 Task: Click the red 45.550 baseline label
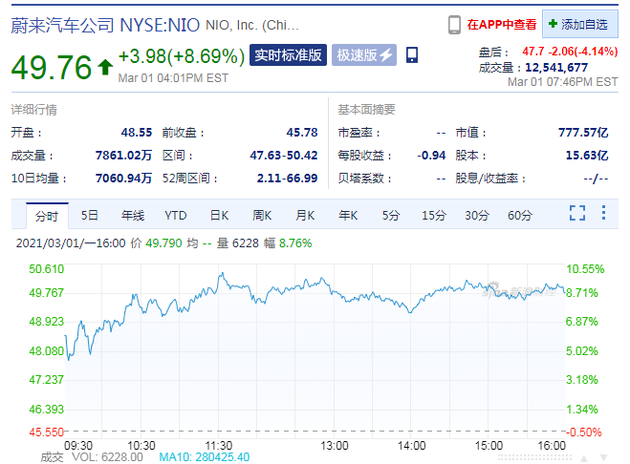click(46, 432)
